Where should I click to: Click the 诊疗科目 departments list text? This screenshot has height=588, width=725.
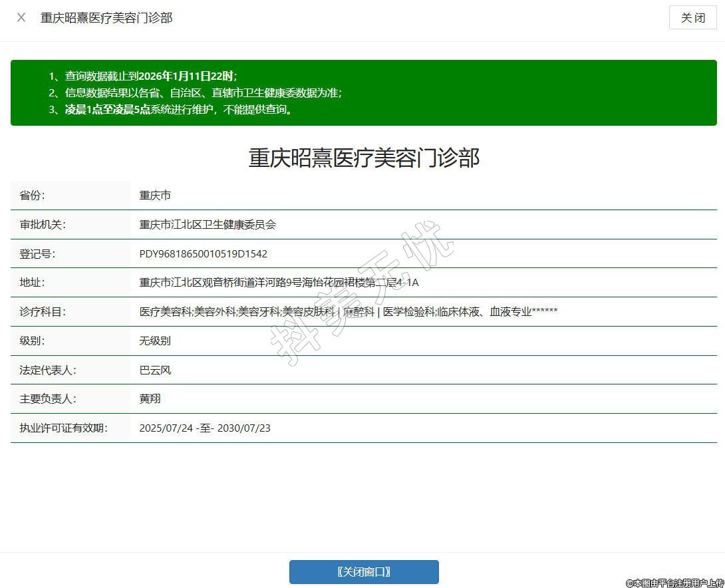(348, 312)
